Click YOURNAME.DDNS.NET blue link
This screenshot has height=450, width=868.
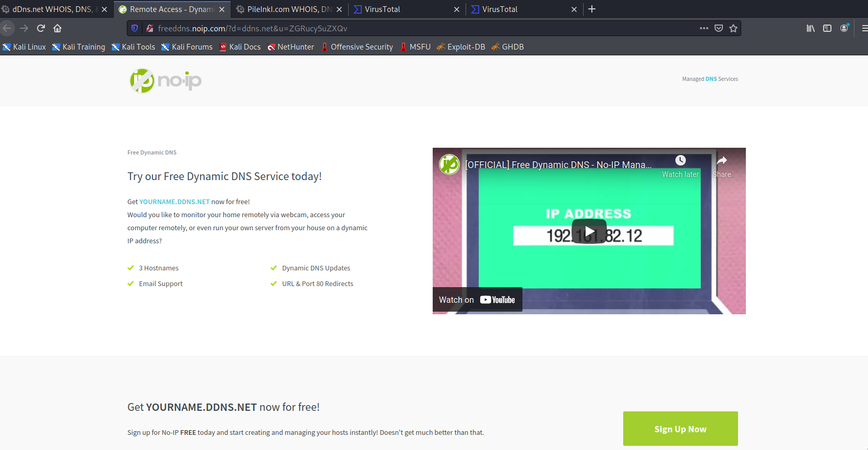click(x=174, y=202)
